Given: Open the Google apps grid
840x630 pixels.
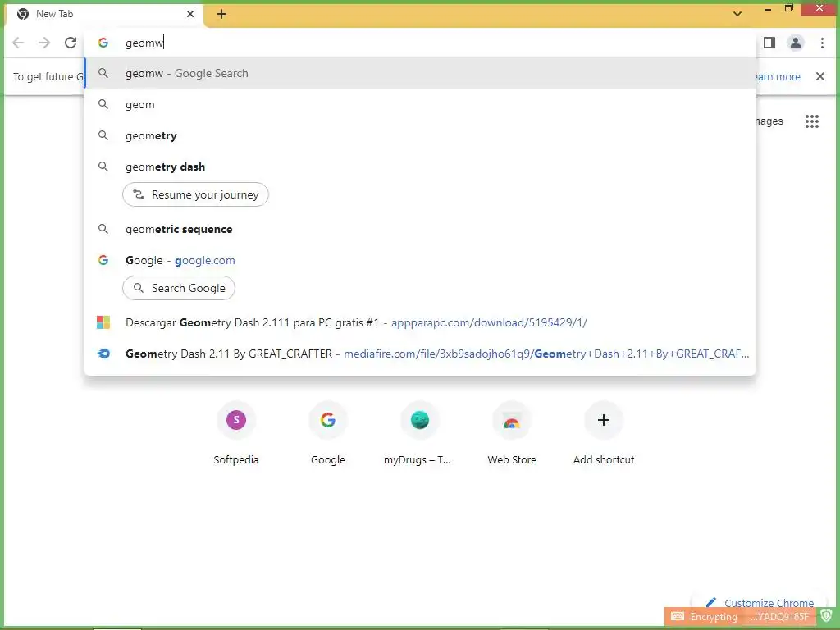Looking at the screenshot, I should pyautogui.click(x=811, y=121).
